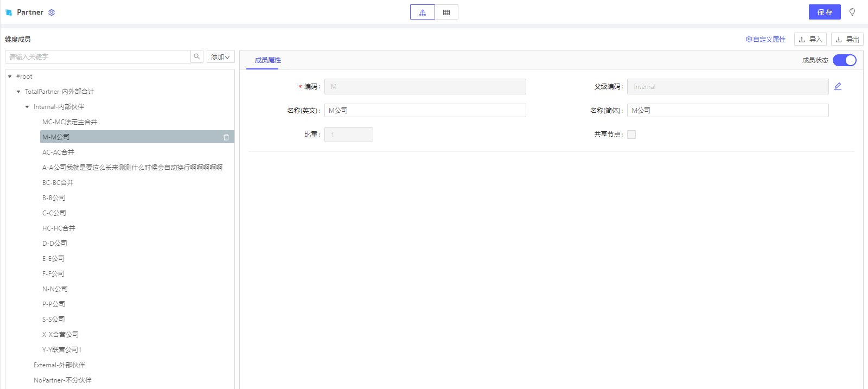Image resolution: width=868 pixels, height=389 pixels.
Task: Select External-外部伙伴 in the tree
Action: [x=59, y=365]
